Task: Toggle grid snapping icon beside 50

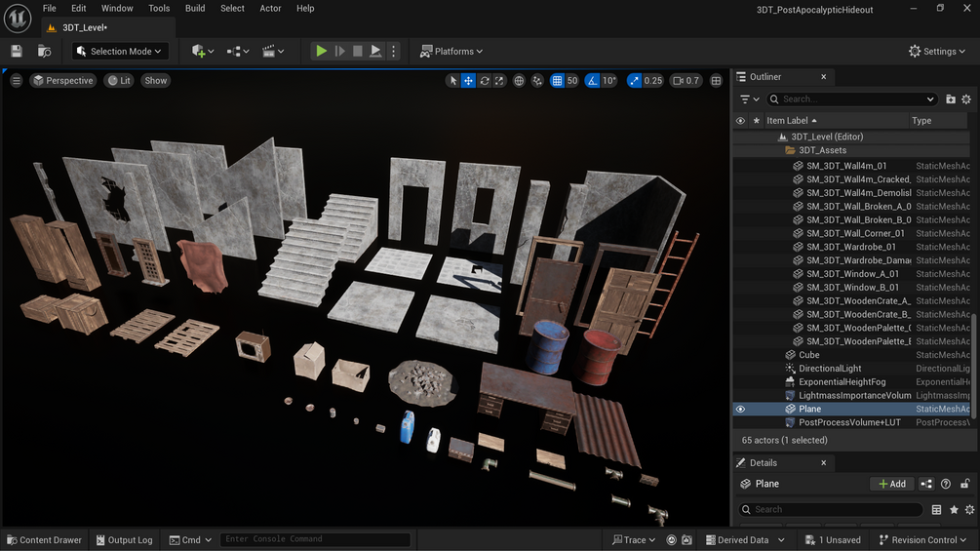Action: [557, 81]
